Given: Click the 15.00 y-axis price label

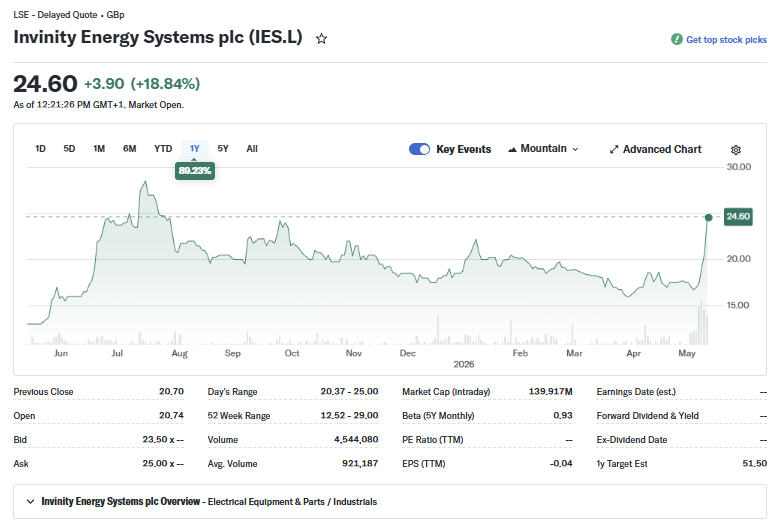Looking at the screenshot, I should tap(738, 305).
